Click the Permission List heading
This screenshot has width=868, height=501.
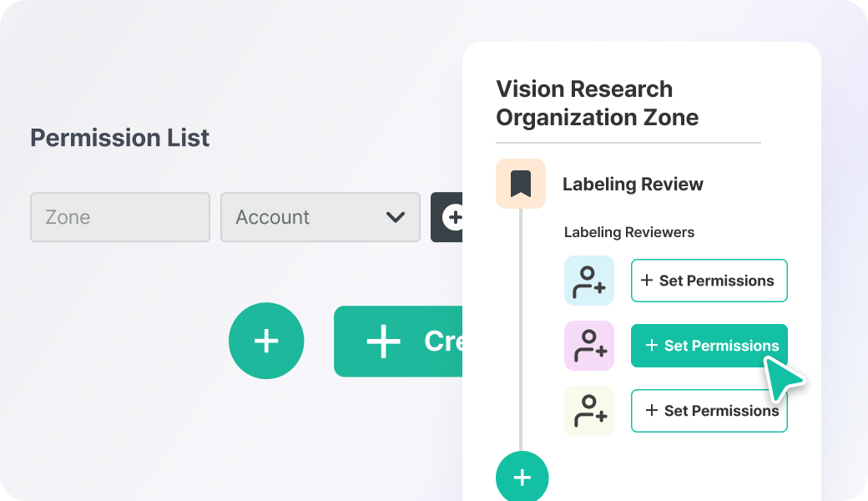[120, 138]
